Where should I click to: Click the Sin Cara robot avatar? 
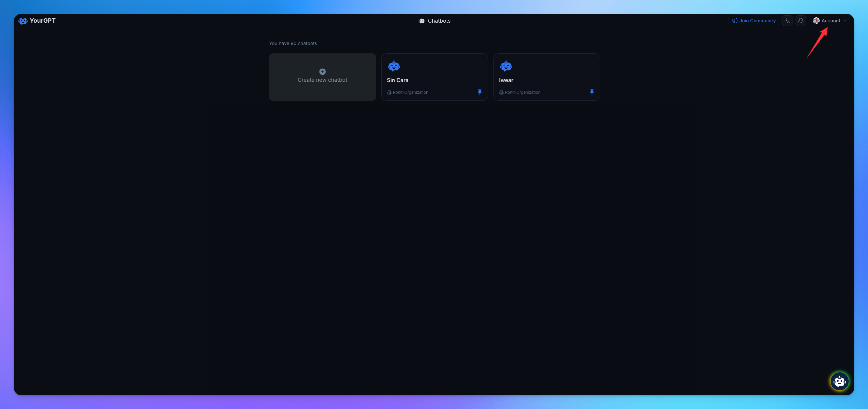[394, 66]
